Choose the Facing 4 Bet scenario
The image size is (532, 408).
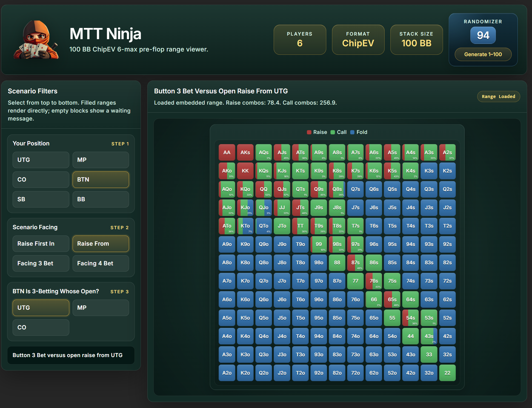point(101,263)
